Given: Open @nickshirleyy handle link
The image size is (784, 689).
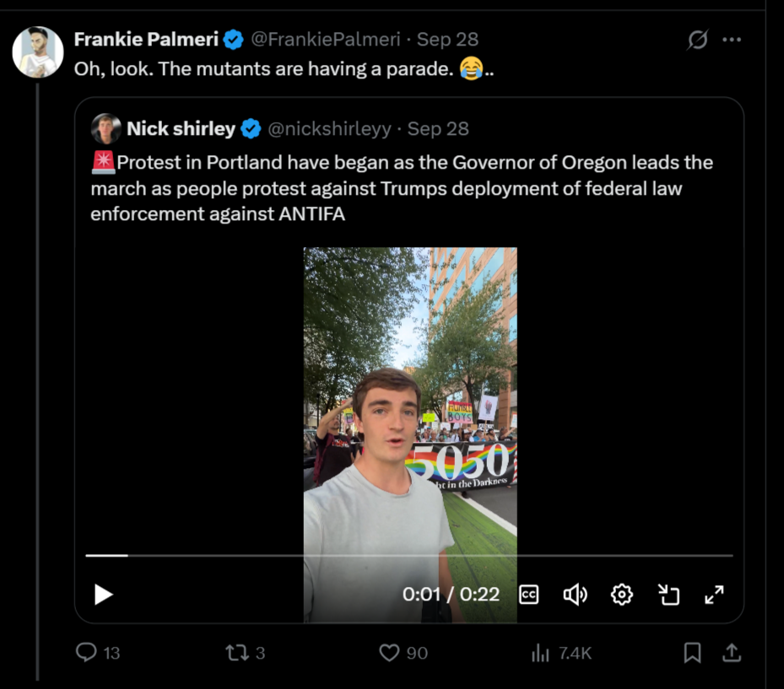Looking at the screenshot, I should coord(329,129).
